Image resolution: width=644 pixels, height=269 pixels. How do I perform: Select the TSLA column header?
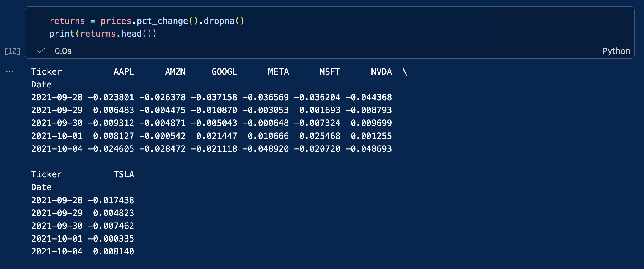(x=124, y=174)
